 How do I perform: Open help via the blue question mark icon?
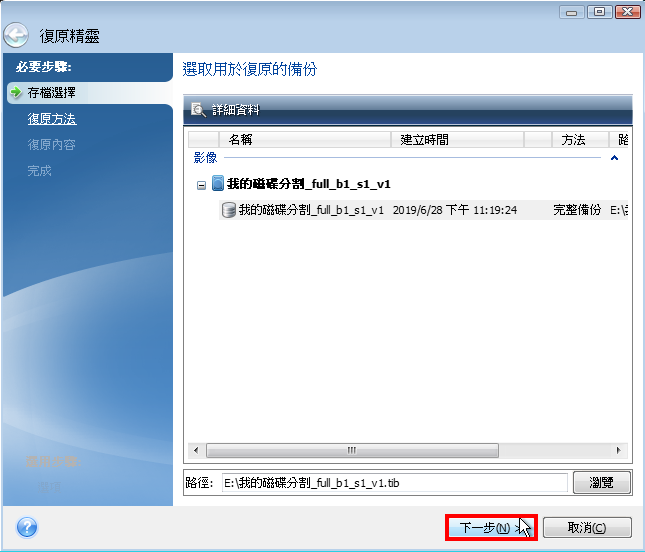click(27, 527)
